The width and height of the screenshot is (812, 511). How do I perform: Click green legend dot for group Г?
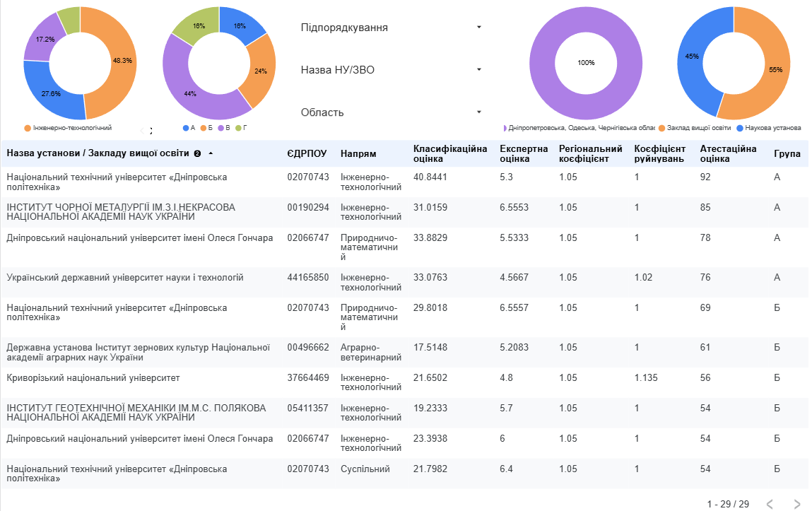238,128
